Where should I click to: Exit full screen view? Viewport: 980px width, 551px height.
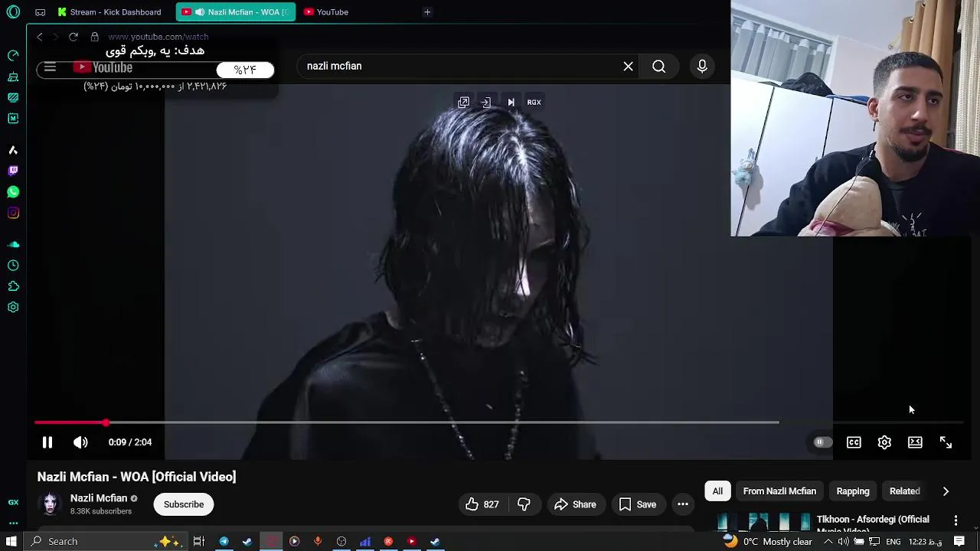[x=946, y=442]
